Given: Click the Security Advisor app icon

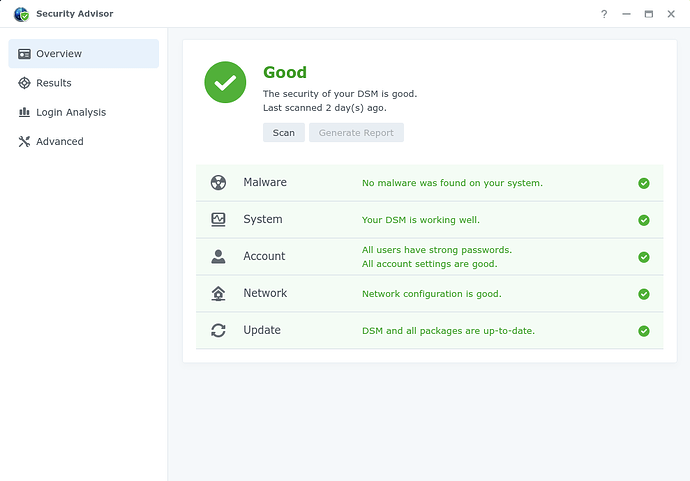Looking at the screenshot, I should (x=21, y=14).
